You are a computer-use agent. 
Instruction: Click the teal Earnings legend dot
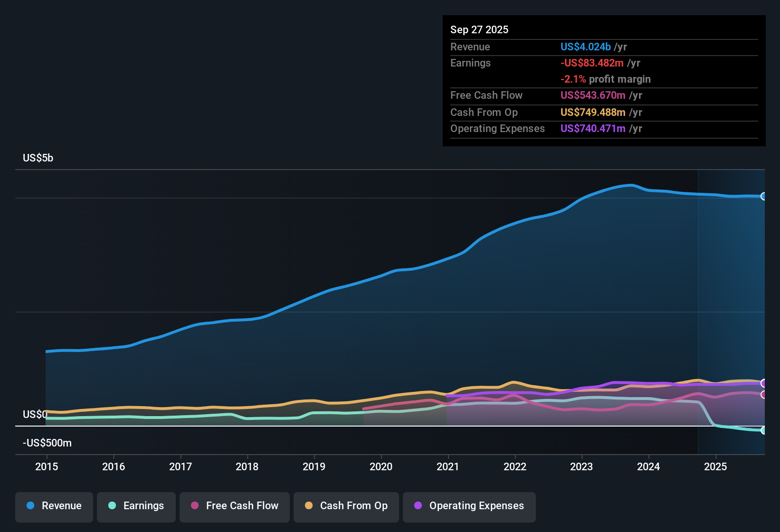(113, 506)
